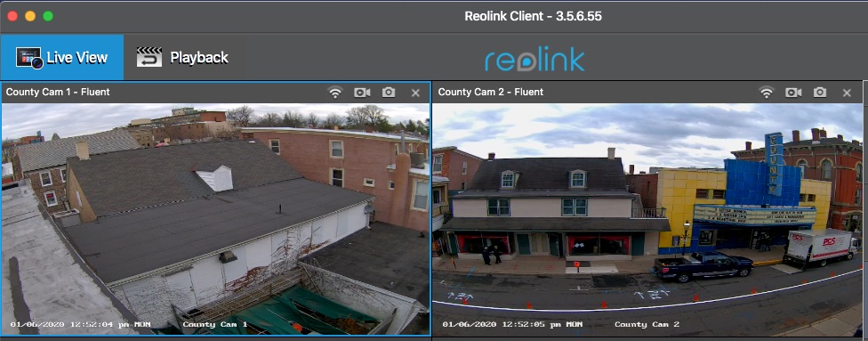The height and width of the screenshot is (341, 868).
Task: Select the County Cam 1 video feed
Action: 215,219
